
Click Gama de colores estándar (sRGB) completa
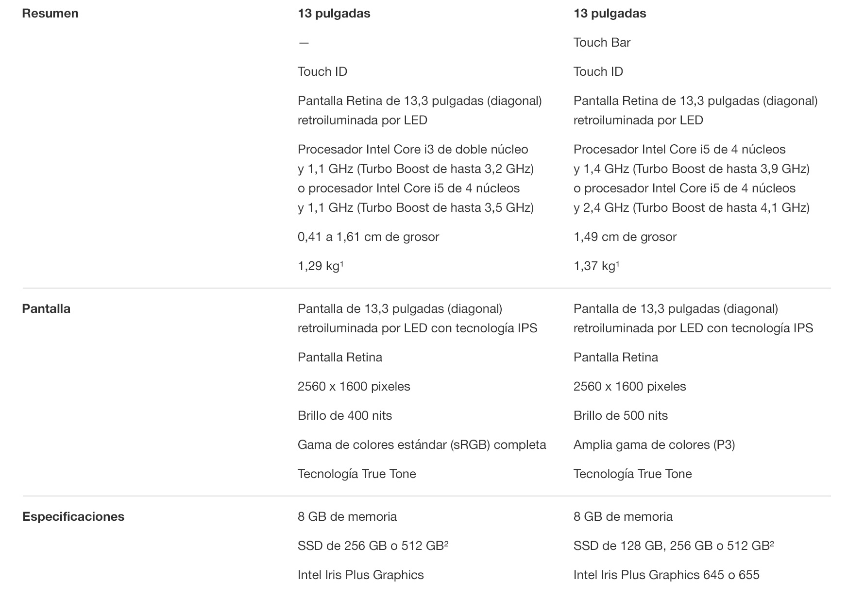(x=422, y=445)
